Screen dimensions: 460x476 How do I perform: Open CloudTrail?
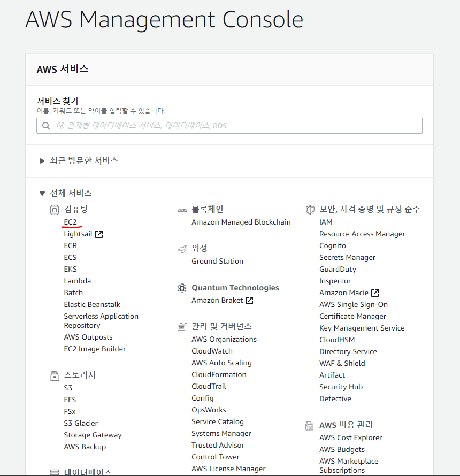[209, 387]
